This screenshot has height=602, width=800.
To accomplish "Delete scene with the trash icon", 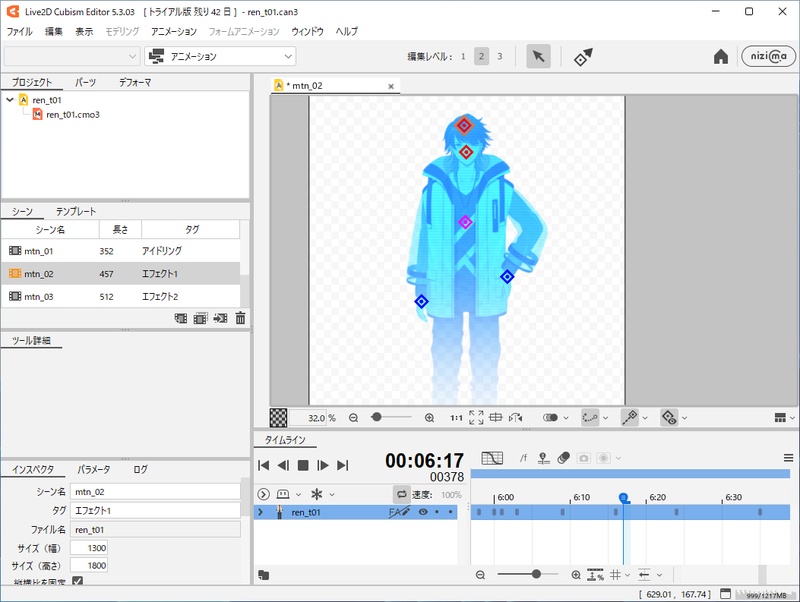I will tap(240, 318).
